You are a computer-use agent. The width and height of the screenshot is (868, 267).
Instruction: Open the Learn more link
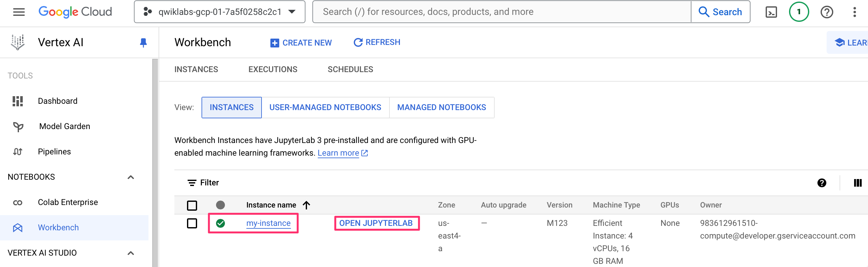point(342,153)
